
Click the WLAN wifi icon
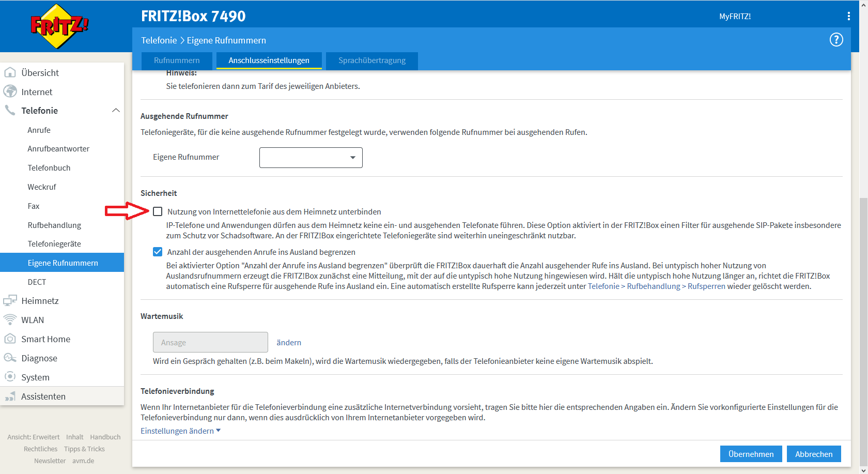click(10, 320)
